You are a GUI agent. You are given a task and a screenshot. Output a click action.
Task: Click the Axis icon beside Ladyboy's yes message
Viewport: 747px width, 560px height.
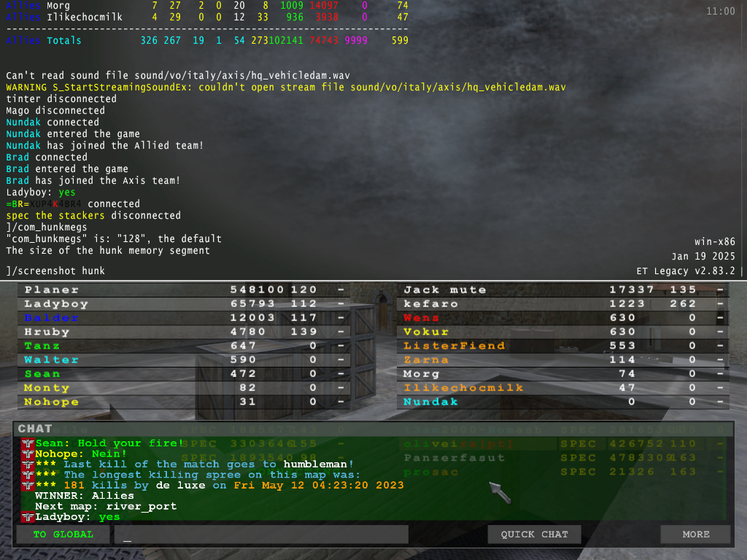pyautogui.click(x=28, y=517)
